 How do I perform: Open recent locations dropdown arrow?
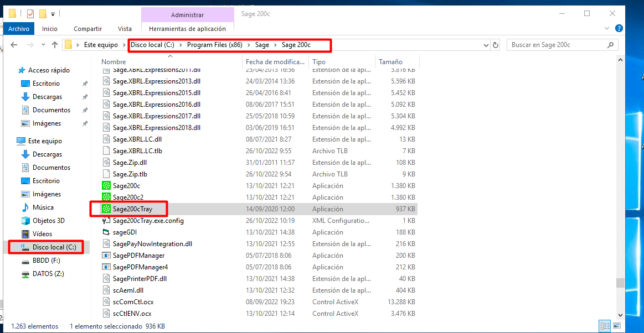click(x=44, y=45)
